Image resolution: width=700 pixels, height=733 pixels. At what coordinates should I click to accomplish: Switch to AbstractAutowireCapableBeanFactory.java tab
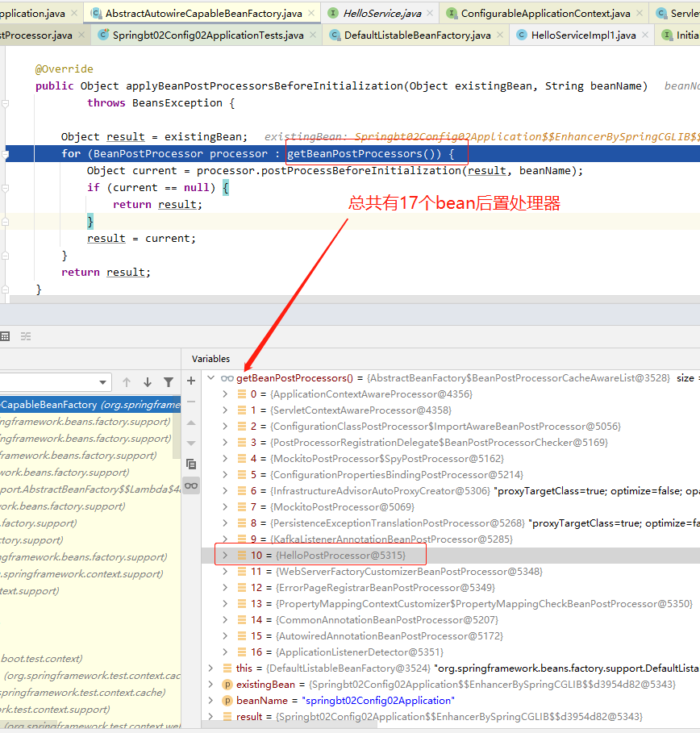[x=203, y=14]
